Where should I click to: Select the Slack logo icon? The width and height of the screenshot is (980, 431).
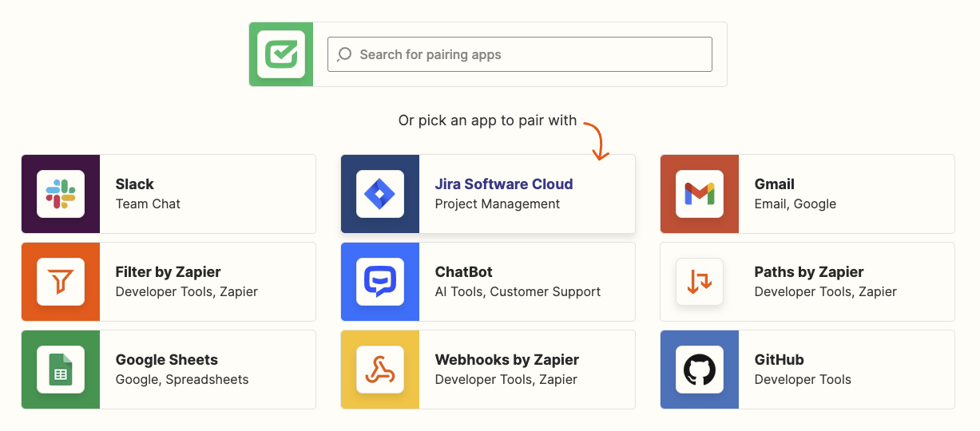point(61,194)
